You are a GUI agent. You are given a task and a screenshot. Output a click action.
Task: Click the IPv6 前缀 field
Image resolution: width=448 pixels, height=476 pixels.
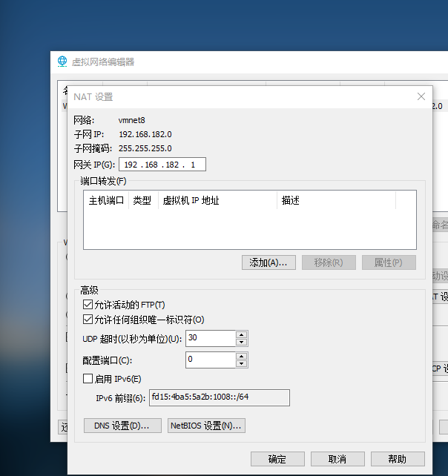(220, 397)
